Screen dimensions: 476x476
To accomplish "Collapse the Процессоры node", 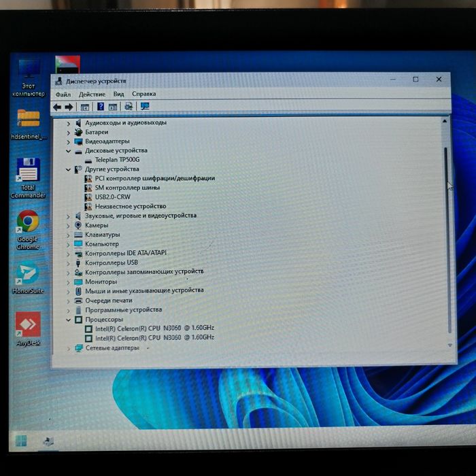I will coord(68,320).
